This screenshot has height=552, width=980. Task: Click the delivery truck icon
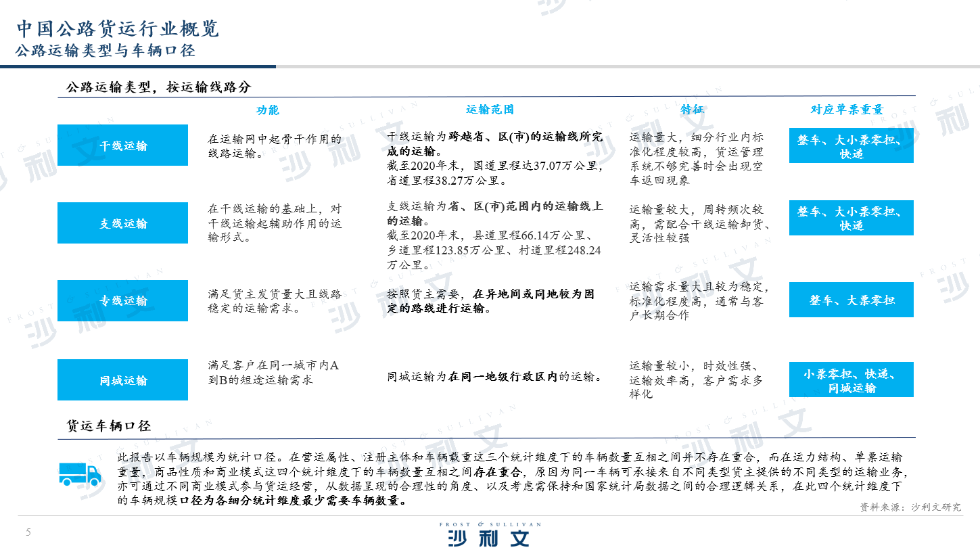[x=80, y=475]
